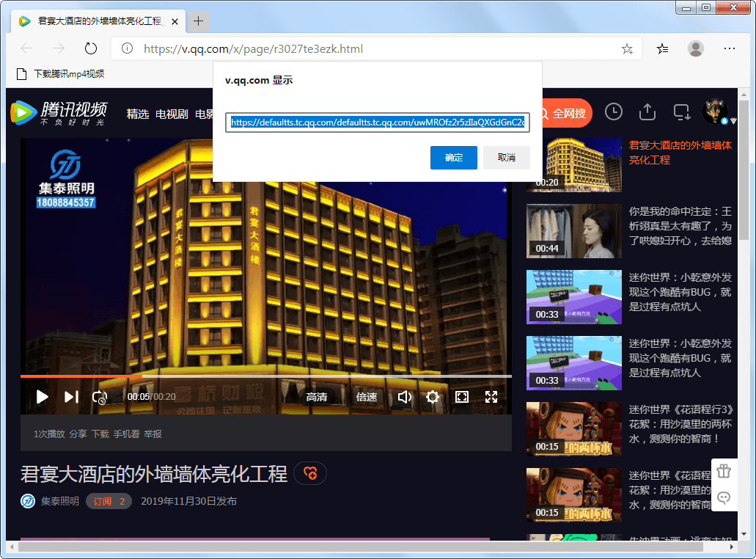Viewport: 756px width, 559px height.
Task: Dismiss the dialog with 取消
Action: point(507,158)
